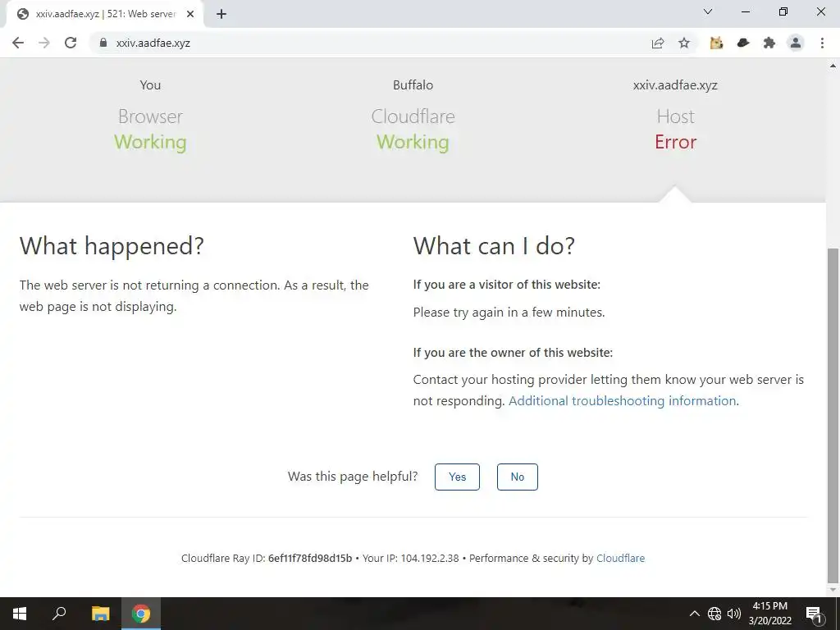Image resolution: width=840 pixels, height=630 pixels.
Task: Click the scrollbar up arrow
Action: (x=833, y=66)
